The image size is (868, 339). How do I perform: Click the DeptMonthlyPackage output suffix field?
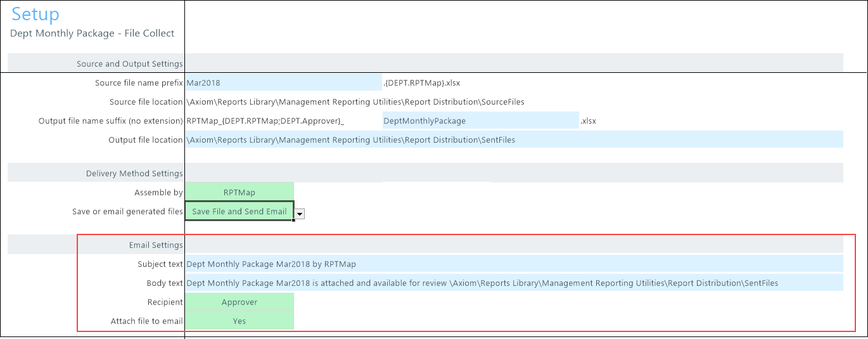coord(480,121)
